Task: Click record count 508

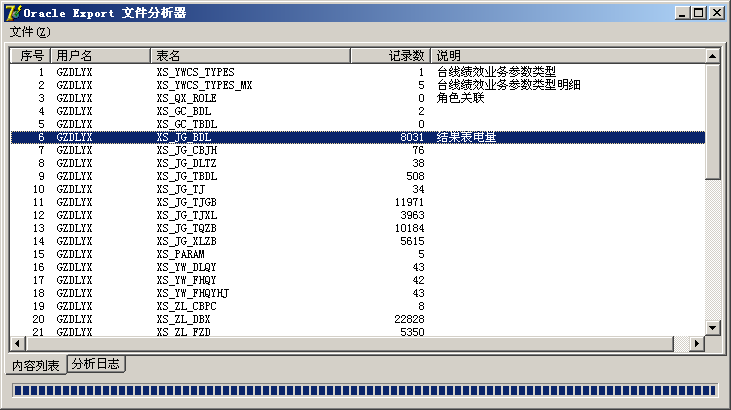Action: 415,176
